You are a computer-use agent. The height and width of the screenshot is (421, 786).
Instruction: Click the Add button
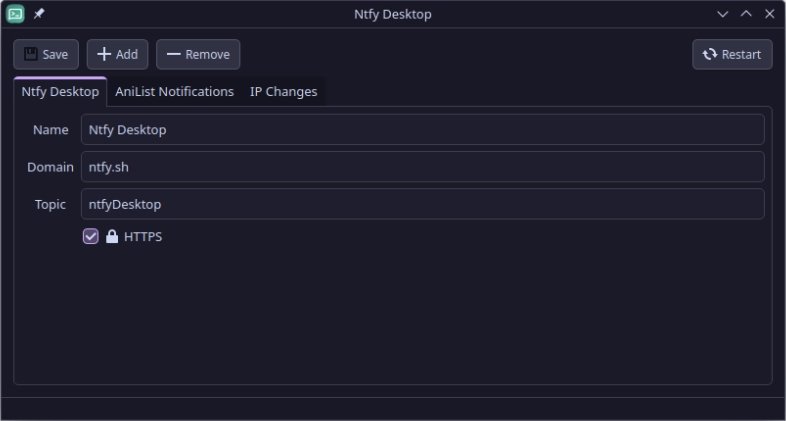[117, 54]
